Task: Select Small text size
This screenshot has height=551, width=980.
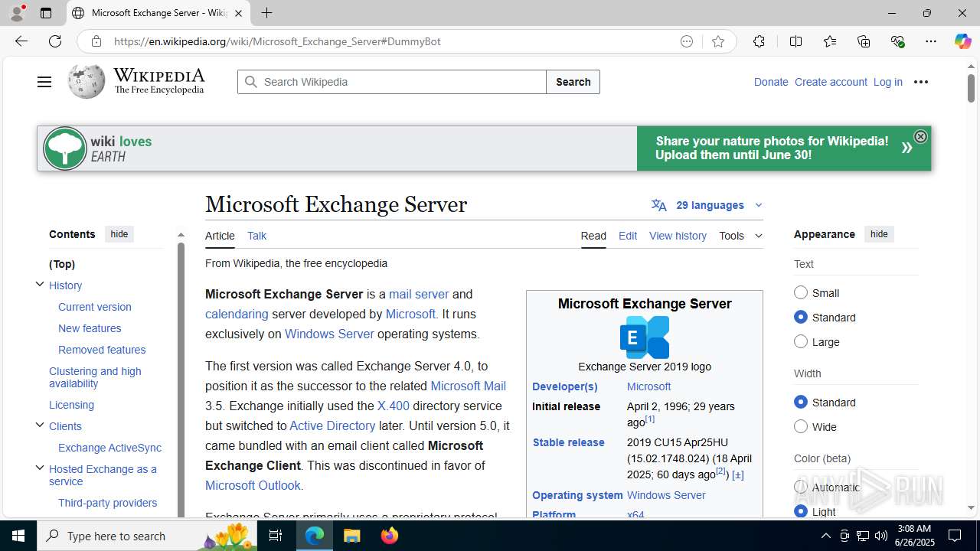Action: click(801, 292)
